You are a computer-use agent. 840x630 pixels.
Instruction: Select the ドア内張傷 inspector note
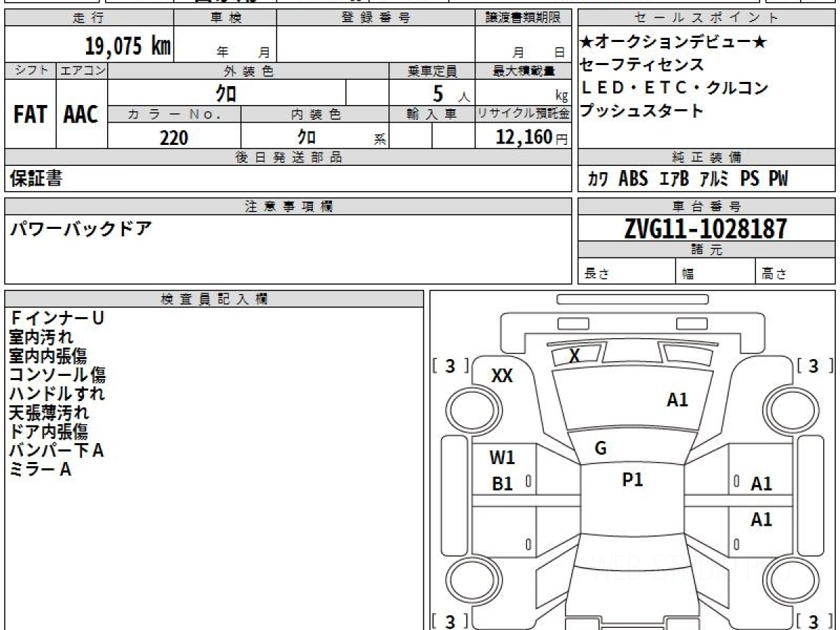pyautogui.click(x=48, y=432)
